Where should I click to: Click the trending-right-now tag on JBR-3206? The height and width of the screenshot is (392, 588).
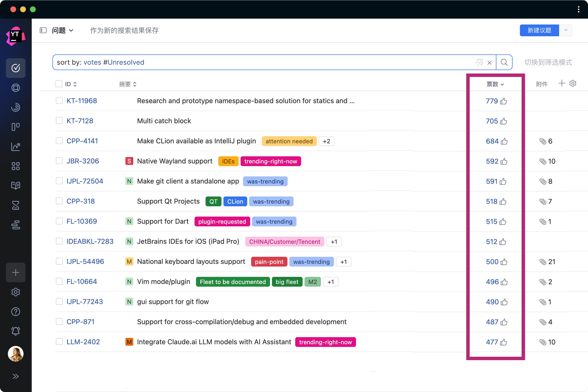[x=270, y=161]
